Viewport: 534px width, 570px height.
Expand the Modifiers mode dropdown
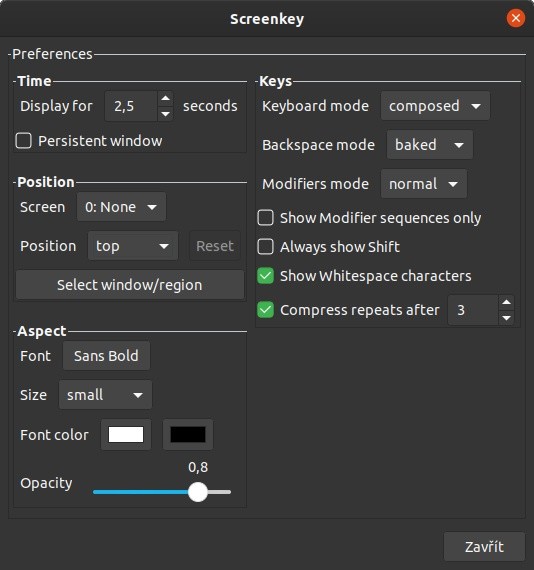423,184
